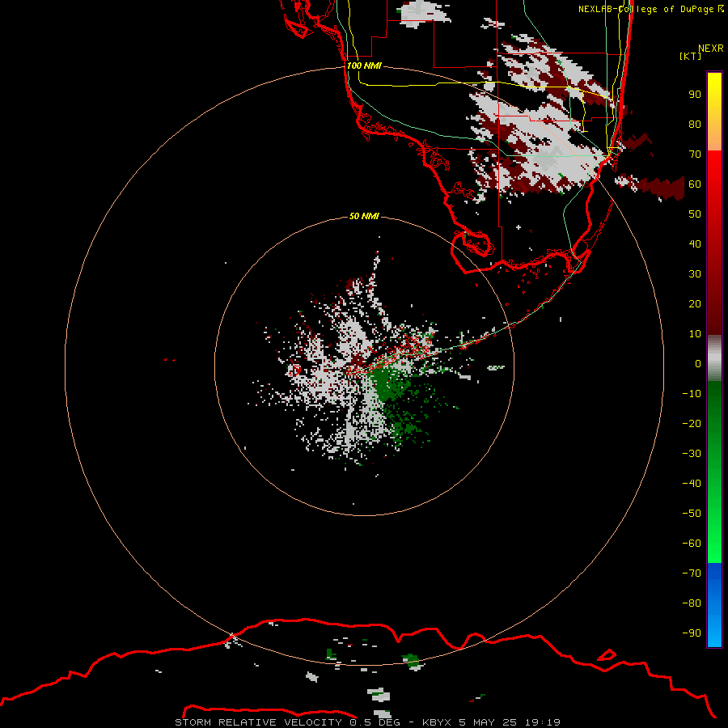Viewport: 728px width, 728px height.
Task: Click the "[KT]" units label
Action: click(x=691, y=56)
